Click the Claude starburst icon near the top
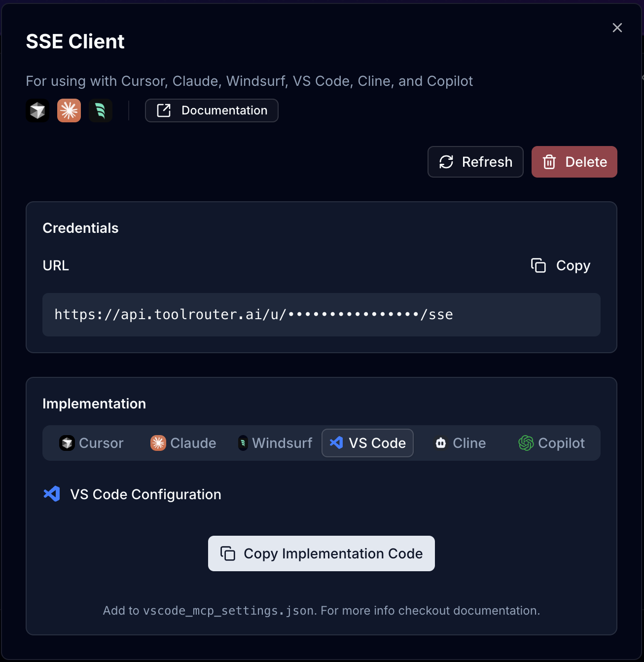The width and height of the screenshot is (644, 662). pos(69,110)
